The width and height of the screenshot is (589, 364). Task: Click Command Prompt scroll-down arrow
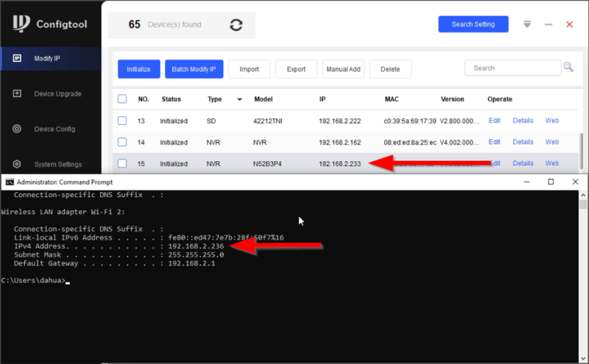pyautogui.click(x=583, y=358)
